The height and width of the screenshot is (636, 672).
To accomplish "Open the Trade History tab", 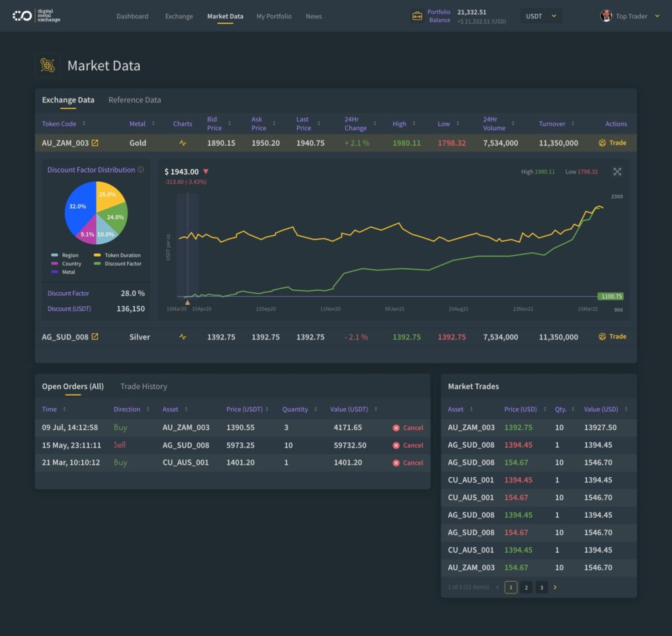I will click(x=143, y=387).
